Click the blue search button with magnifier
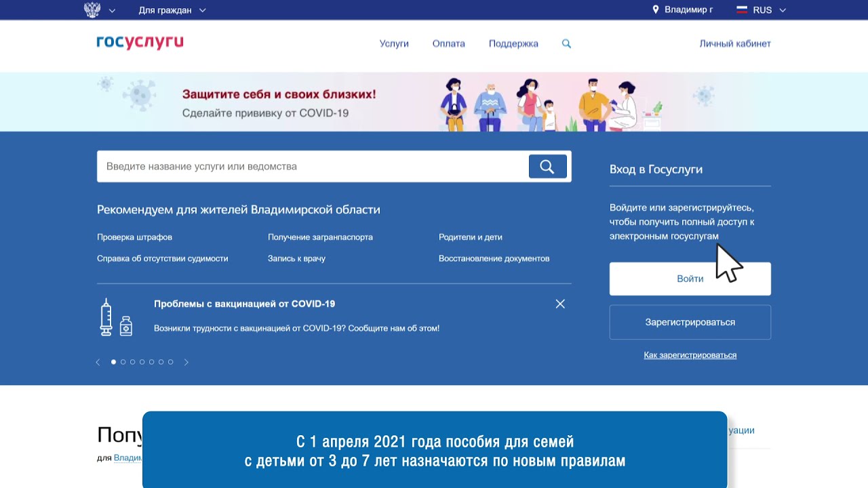This screenshot has width=868, height=488. 547,167
